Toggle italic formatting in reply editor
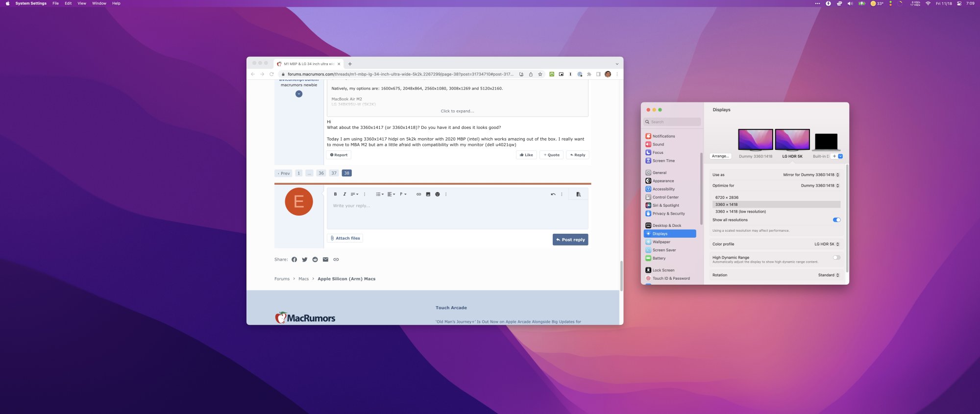980x414 pixels. pyautogui.click(x=344, y=194)
